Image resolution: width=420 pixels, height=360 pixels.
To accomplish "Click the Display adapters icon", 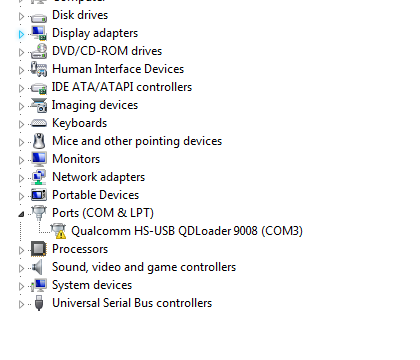I will click(x=39, y=33).
